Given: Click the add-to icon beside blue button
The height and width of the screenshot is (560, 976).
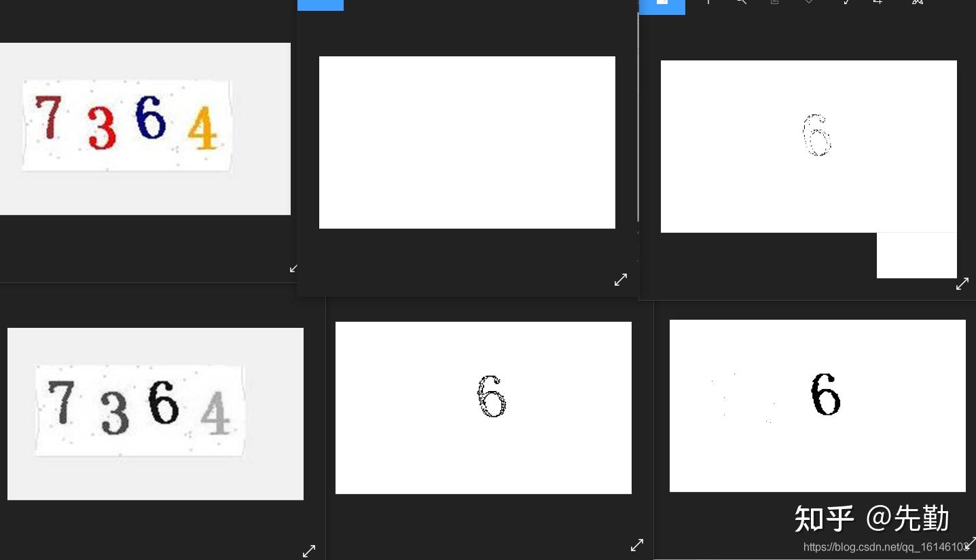Looking at the screenshot, I should pos(708,2).
